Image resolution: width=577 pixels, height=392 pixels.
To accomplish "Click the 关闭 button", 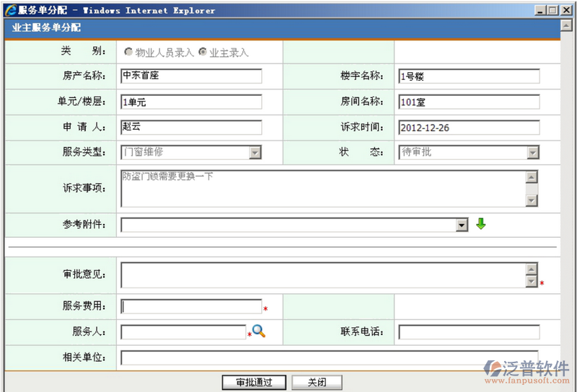I will (x=317, y=383).
